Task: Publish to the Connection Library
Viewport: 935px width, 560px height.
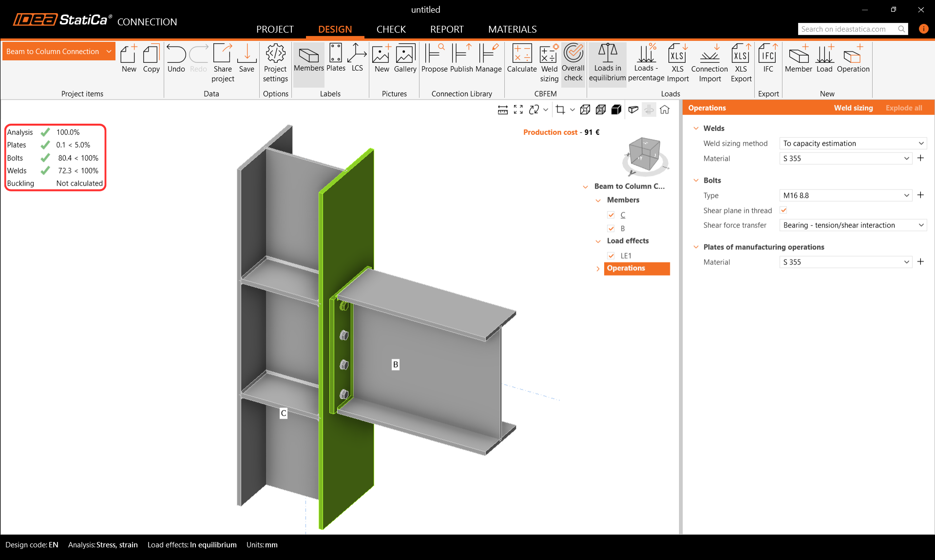Action: coord(461,58)
